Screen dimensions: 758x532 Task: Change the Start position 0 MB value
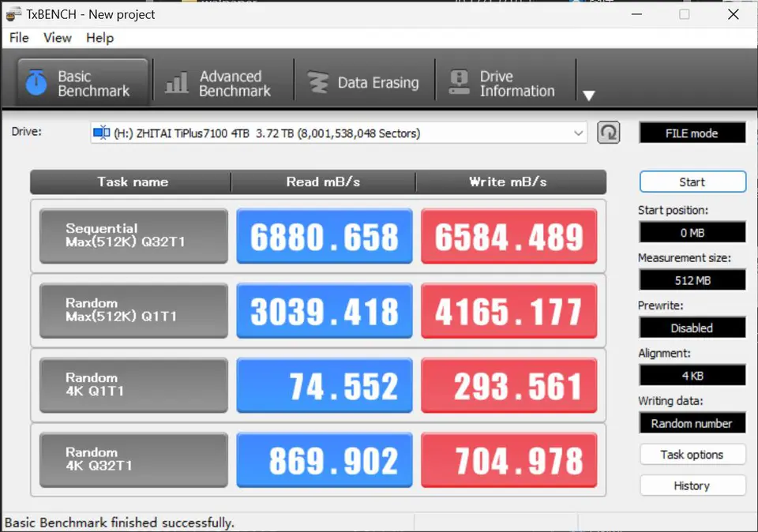(x=692, y=232)
